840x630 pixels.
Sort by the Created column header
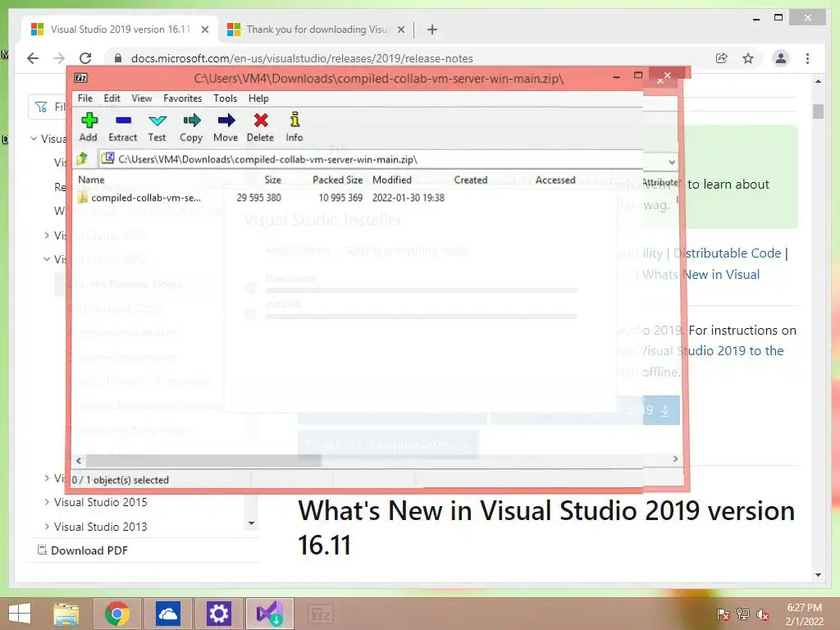[x=471, y=180]
